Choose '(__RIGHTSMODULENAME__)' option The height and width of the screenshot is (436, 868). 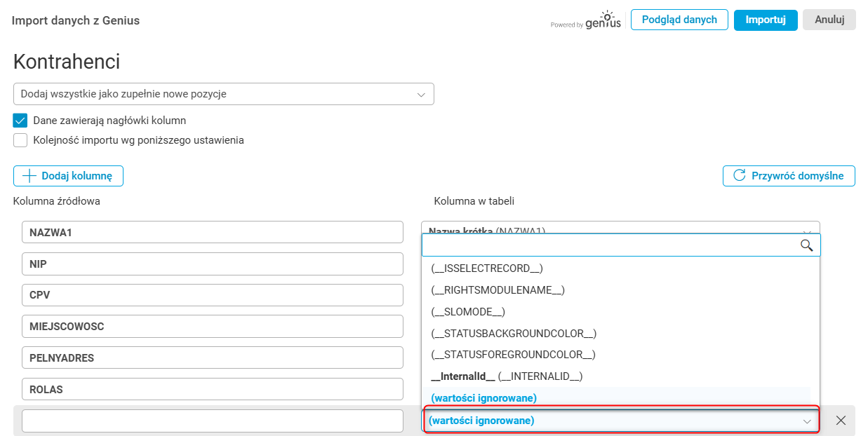click(x=498, y=289)
